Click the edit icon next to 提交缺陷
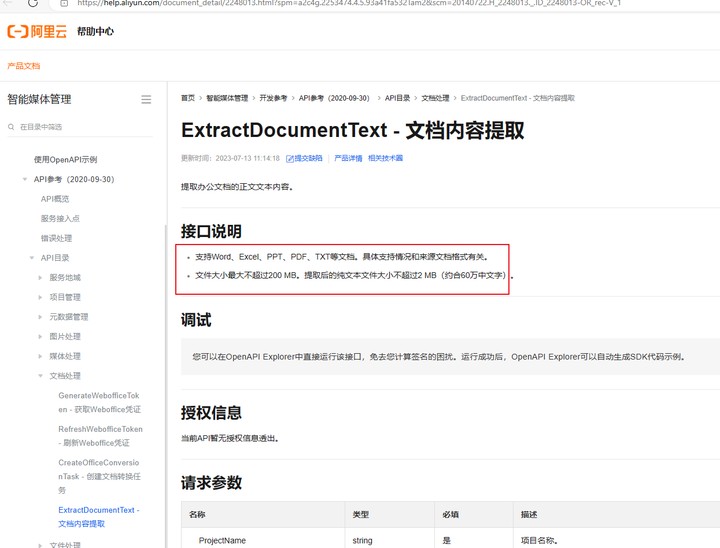The height and width of the screenshot is (548, 720). 290,158
